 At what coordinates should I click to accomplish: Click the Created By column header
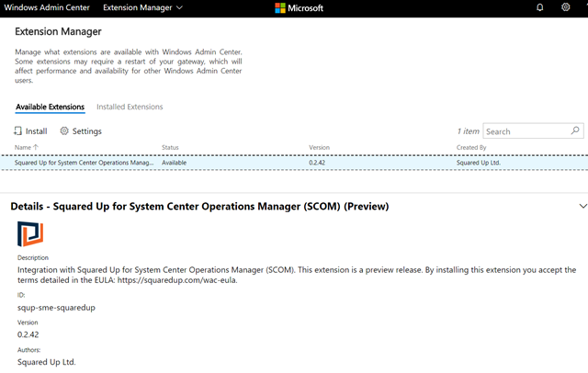coord(471,147)
